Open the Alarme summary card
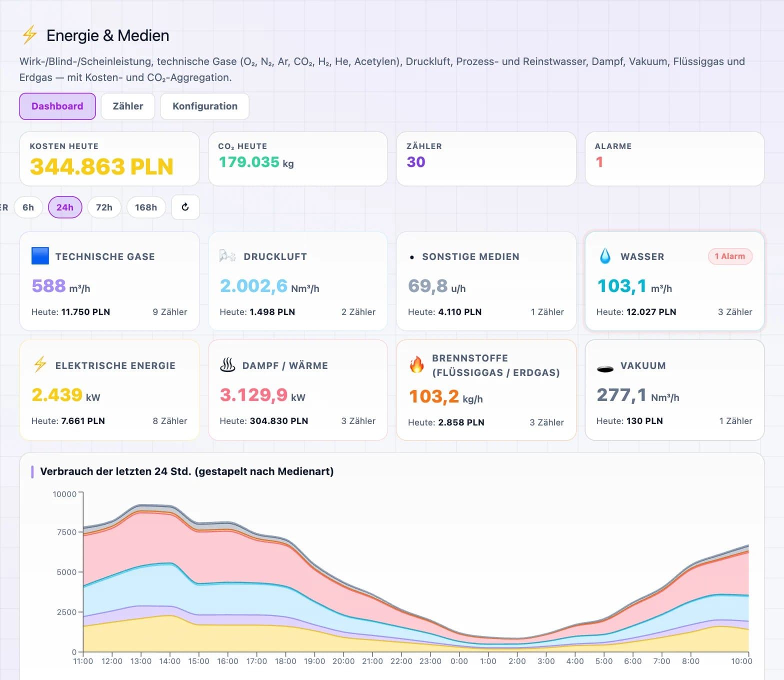784x680 pixels. pyautogui.click(x=674, y=158)
